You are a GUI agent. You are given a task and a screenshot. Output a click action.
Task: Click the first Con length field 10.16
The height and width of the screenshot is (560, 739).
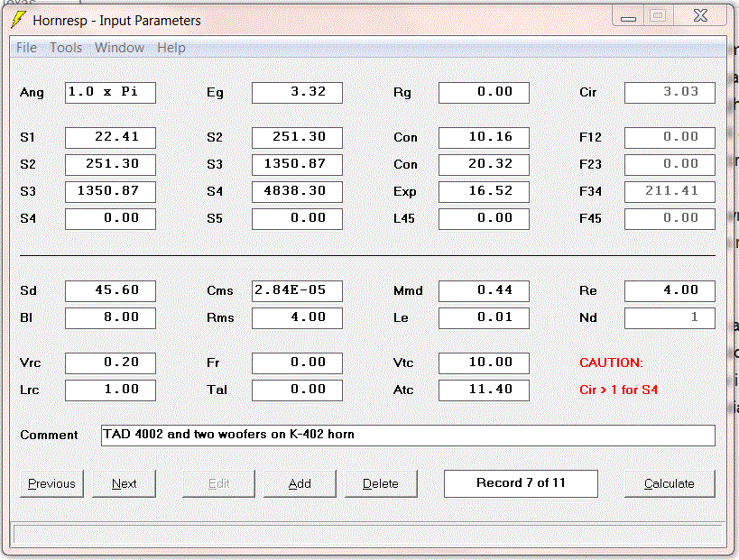point(484,138)
